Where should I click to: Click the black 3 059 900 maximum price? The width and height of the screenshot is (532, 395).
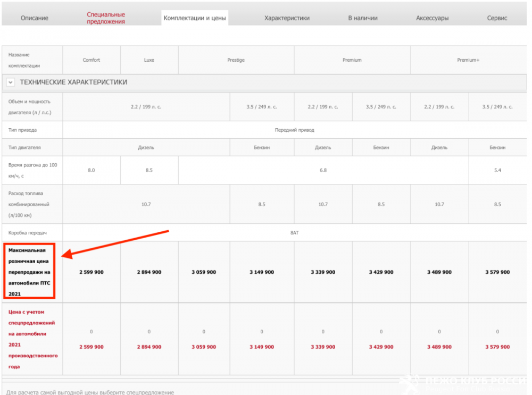click(204, 272)
